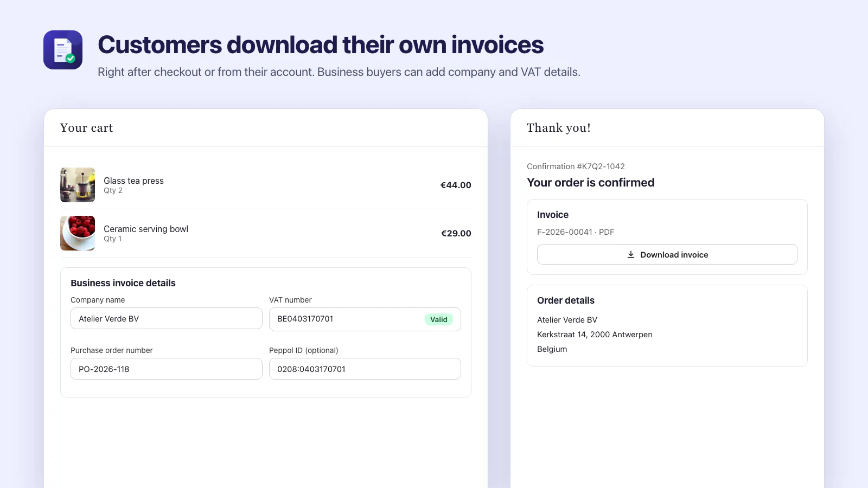
Task: Click the 'Qty 1' label
Action: 113,239
